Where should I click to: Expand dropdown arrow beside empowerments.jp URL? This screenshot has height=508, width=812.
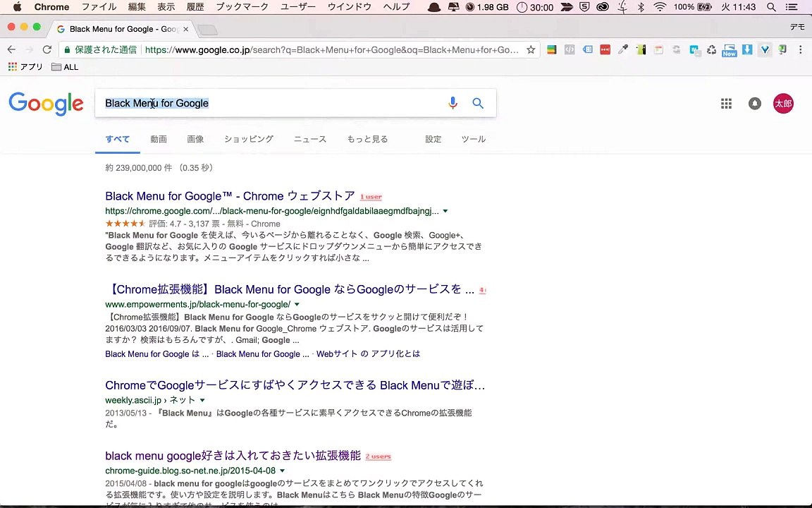coord(297,304)
